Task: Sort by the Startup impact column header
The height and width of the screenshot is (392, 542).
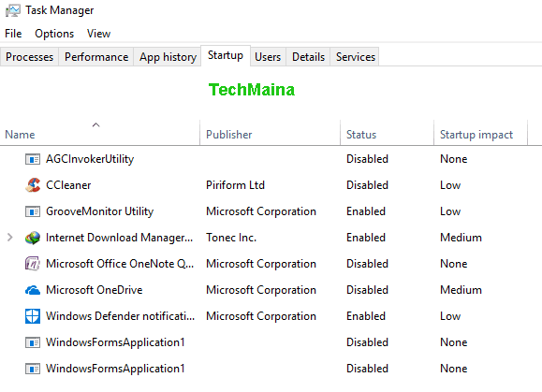Action: coord(480,133)
